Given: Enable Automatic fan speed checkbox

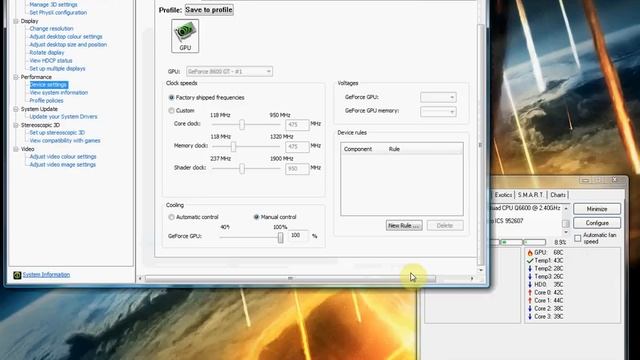Looking at the screenshot, I should (578, 238).
